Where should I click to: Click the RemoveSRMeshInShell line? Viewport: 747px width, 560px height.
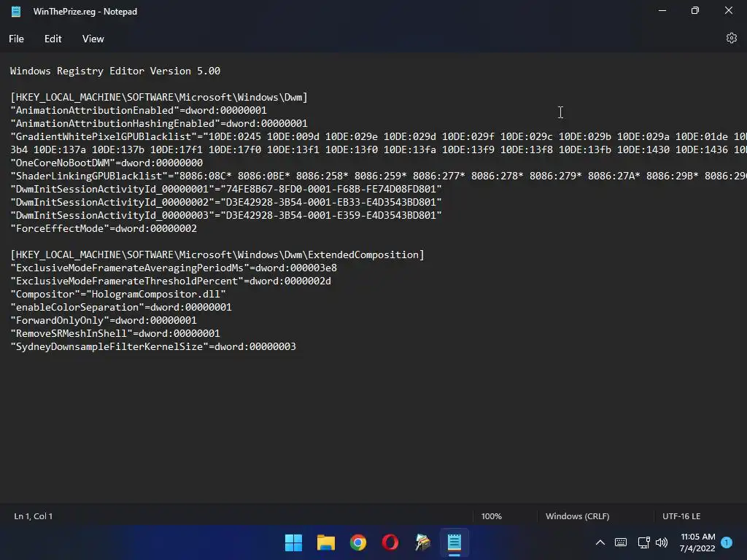(x=115, y=333)
